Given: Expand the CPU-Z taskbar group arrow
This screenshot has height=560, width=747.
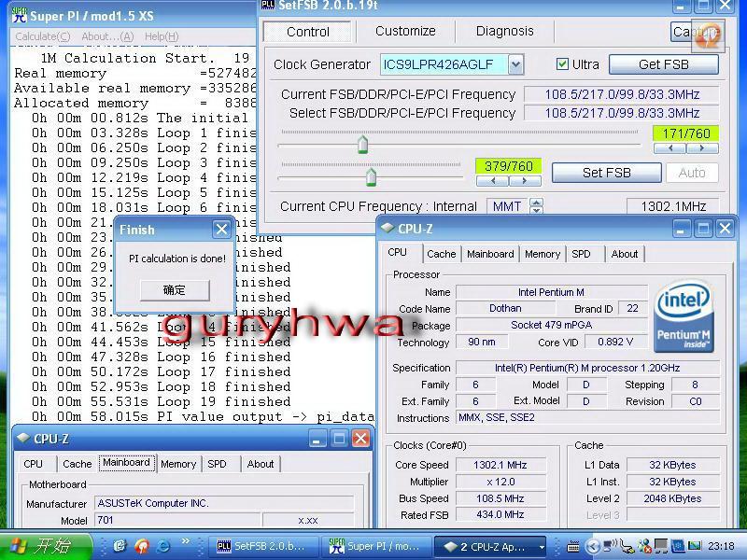Looking at the screenshot, I should tap(542, 547).
